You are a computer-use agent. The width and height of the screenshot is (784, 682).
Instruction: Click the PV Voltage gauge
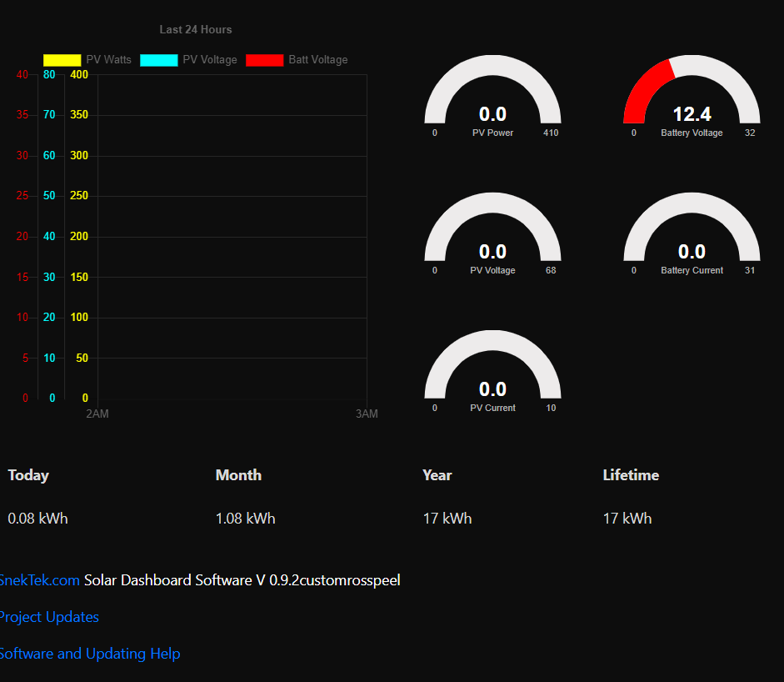pyautogui.click(x=492, y=229)
